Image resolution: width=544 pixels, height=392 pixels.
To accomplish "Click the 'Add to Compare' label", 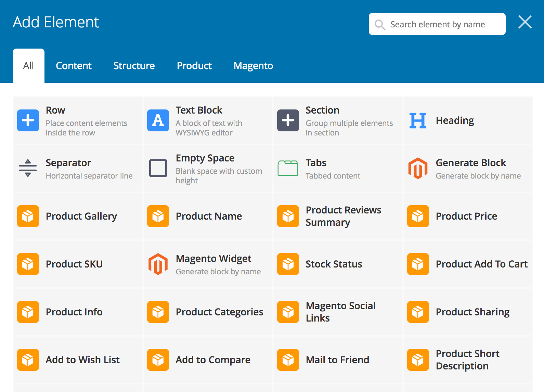I will pyautogui.click(x=213, y=360).
